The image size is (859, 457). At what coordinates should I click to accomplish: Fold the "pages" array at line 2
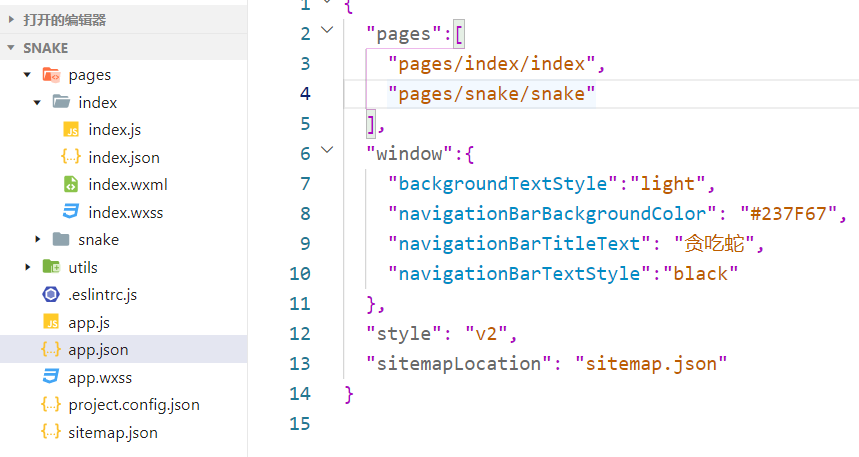(327, 30)
